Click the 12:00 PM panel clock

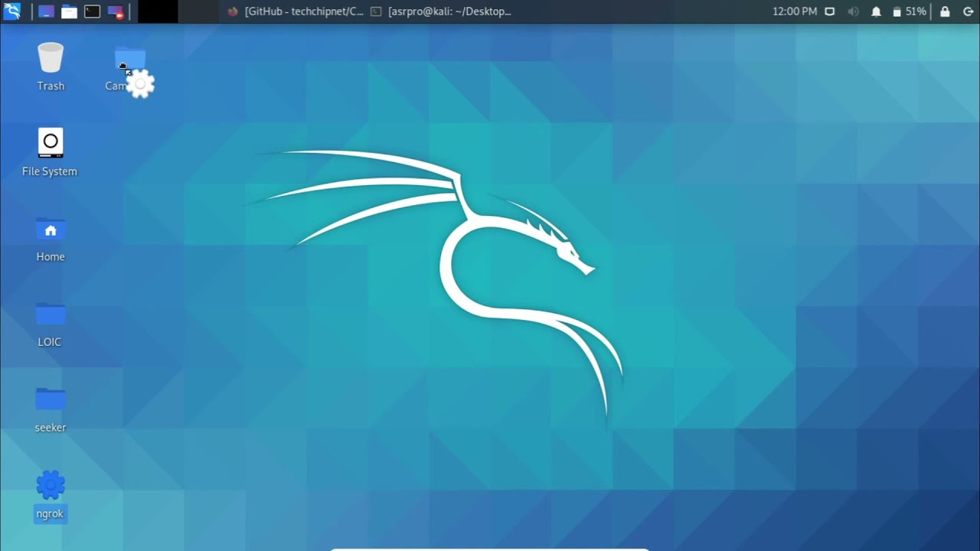[795, 11]
